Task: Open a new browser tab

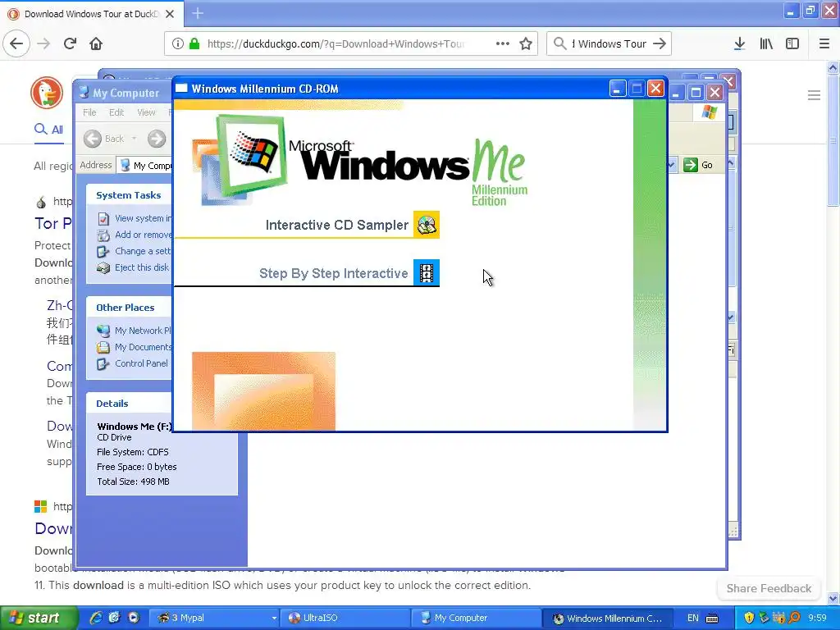Action: pos(198,13)
